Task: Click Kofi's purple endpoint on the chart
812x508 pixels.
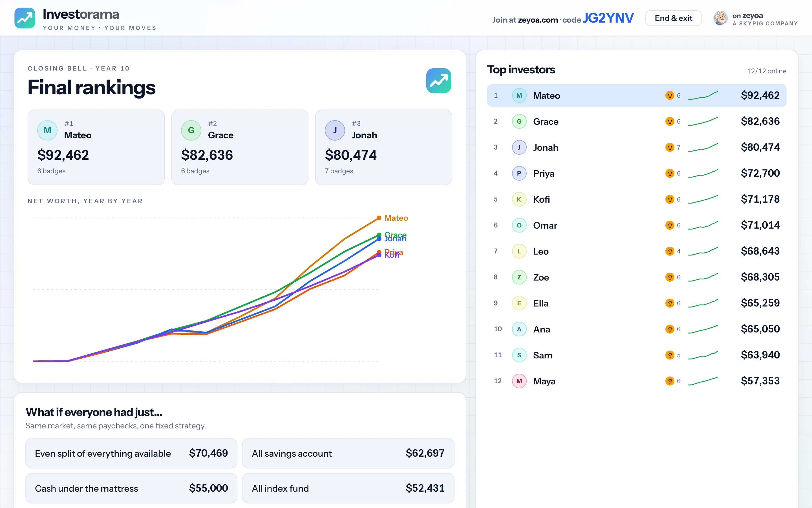Action: pos(379,255)
